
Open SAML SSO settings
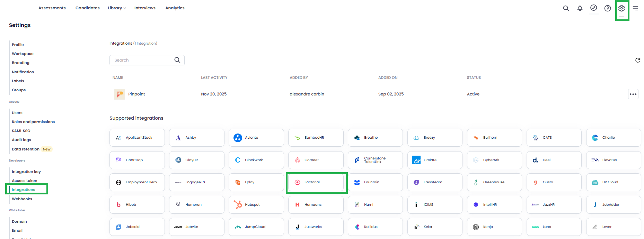coord(21,131)
